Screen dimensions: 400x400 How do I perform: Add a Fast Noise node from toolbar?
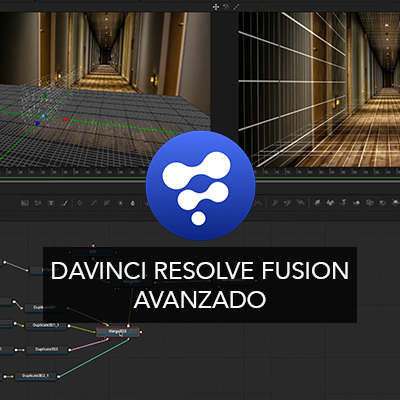pos(38,203)
